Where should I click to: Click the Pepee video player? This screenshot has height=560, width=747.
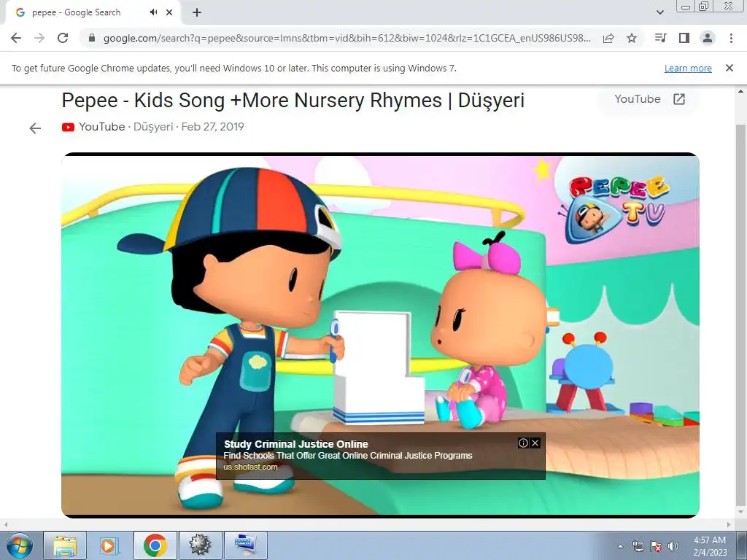point(380,335)
